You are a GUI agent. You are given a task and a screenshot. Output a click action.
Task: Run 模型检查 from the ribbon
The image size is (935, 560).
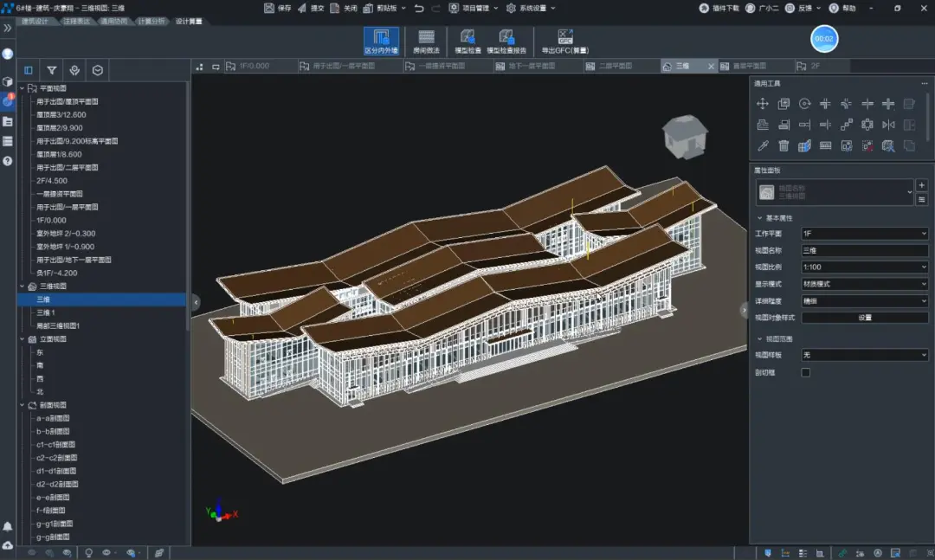pyautogui.click(x=468, y=42)
